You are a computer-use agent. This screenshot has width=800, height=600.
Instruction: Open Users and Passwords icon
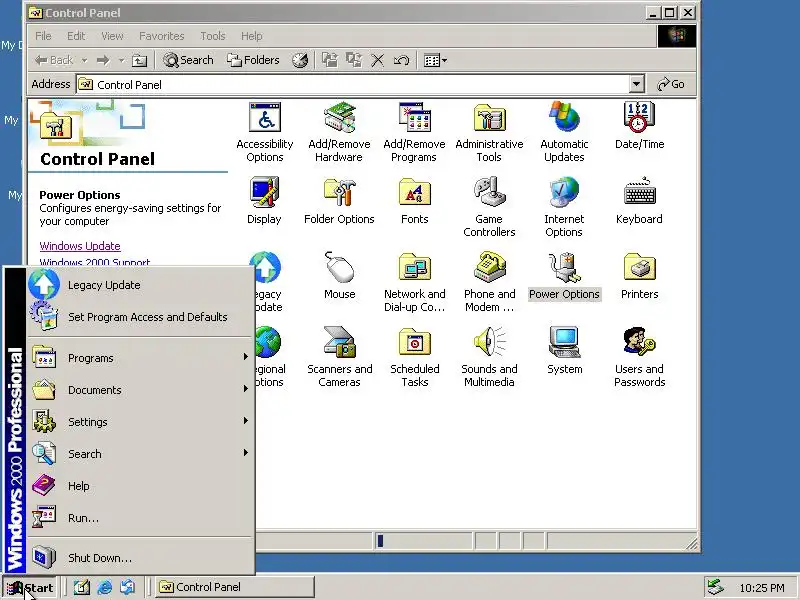click(639, 357)
